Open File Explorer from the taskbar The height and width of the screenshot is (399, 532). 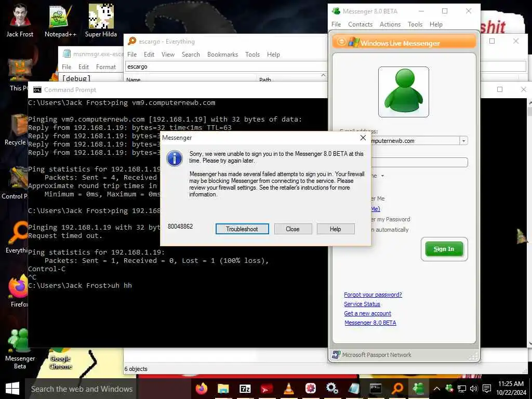click(223, 389)
